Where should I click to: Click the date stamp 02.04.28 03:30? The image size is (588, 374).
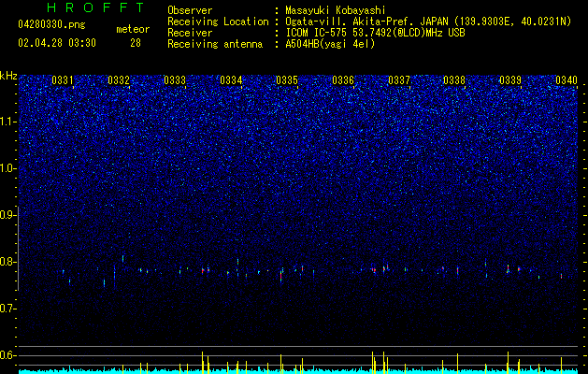tap(57, 43)
